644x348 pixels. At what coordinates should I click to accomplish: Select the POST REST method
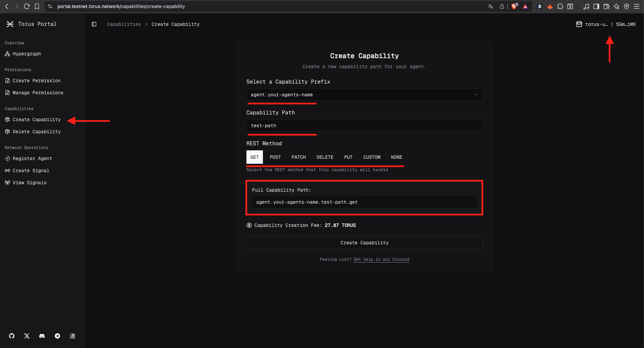(275, 157)
